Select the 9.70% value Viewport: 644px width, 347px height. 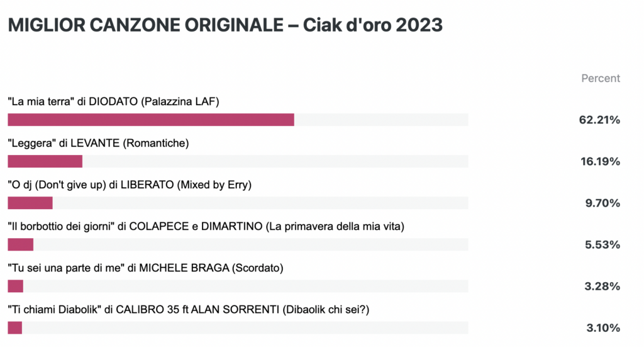[602, 203]
